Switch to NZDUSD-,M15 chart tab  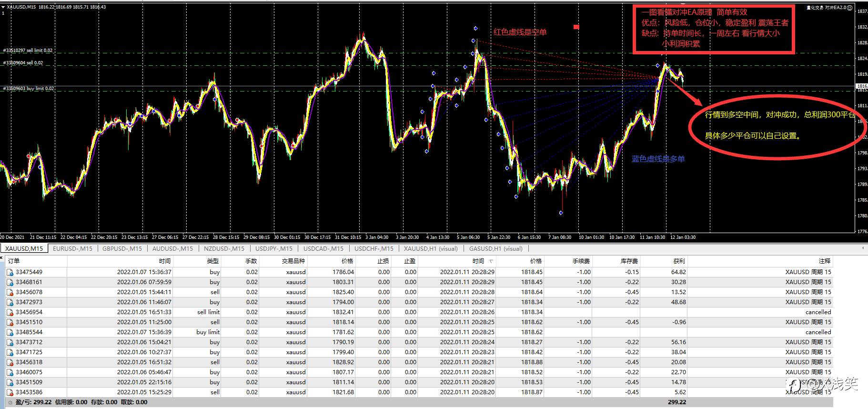(224, 248)
